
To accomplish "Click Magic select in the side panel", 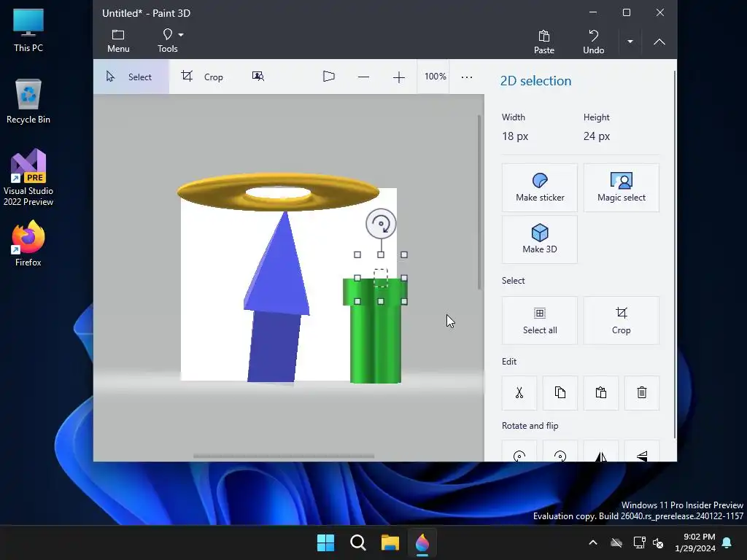I will tap(622, 187).
